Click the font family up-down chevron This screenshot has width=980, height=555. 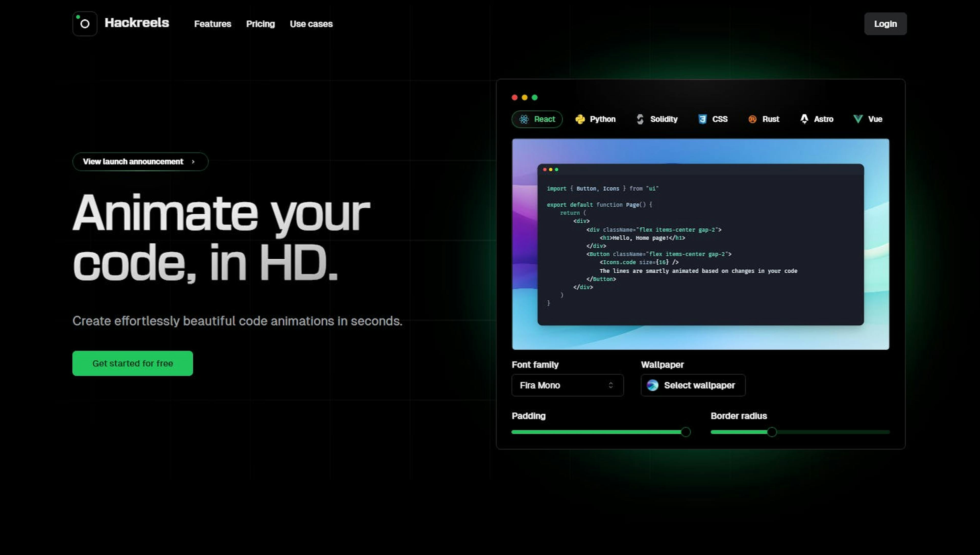[x=610, y=385]
